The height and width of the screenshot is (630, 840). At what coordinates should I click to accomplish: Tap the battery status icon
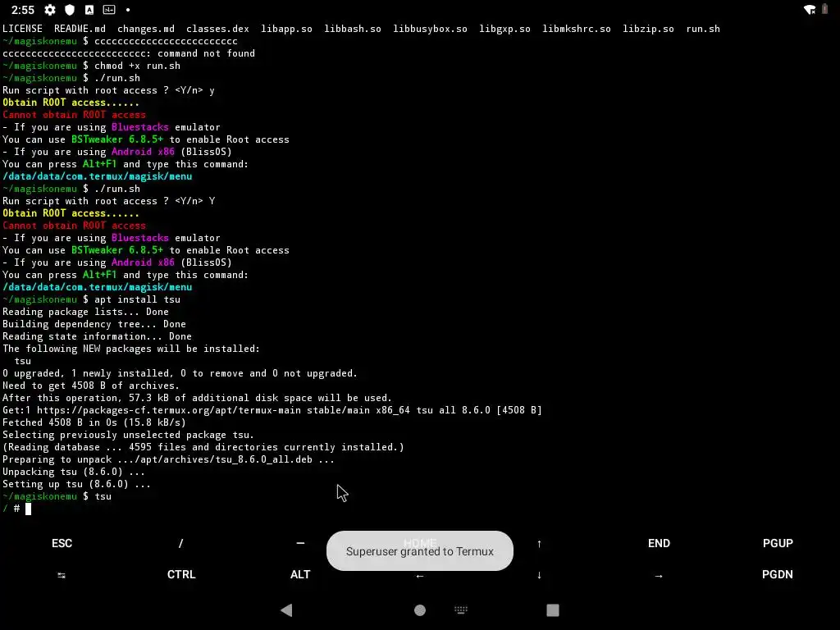(x=825, y=10)
